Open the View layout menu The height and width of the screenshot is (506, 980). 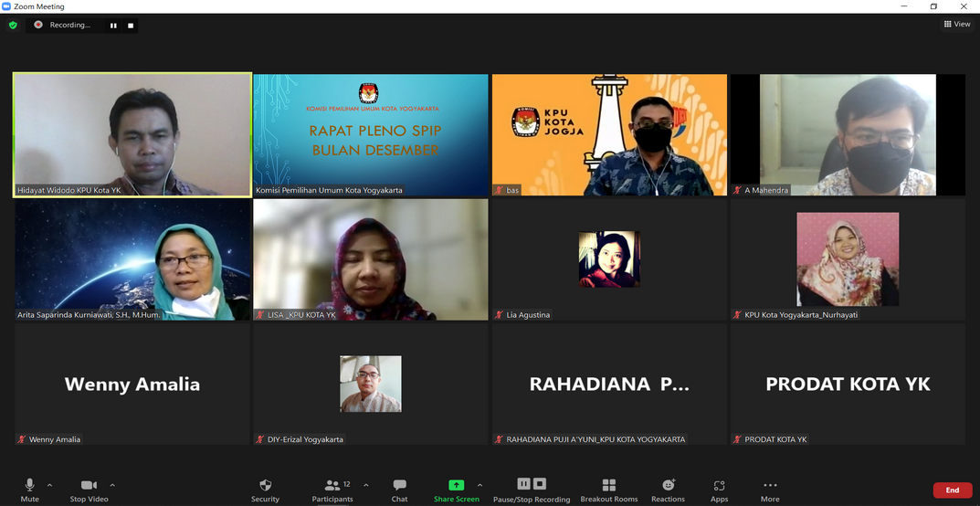pos(957,25)
